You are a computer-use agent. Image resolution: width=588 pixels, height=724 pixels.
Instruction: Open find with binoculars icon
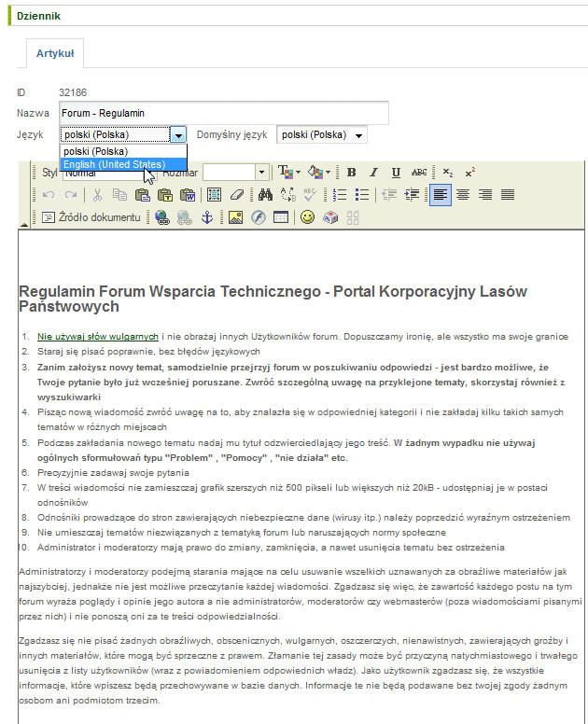265,195
